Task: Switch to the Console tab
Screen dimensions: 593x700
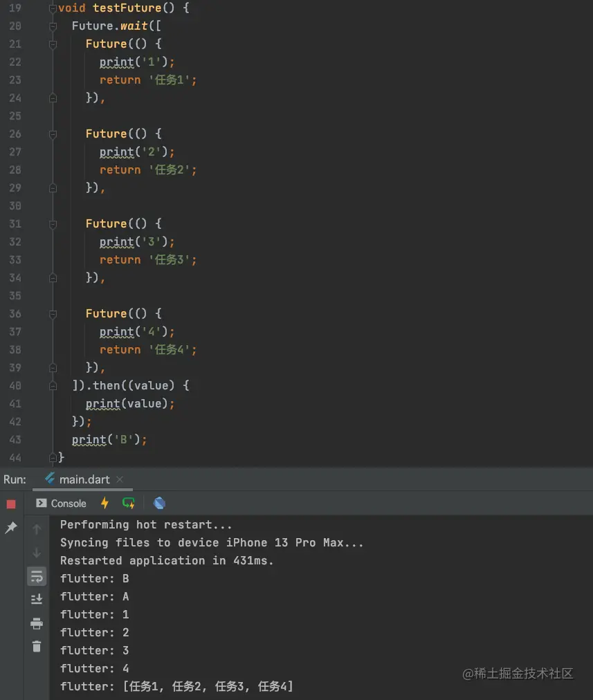Action: point(62,504)
